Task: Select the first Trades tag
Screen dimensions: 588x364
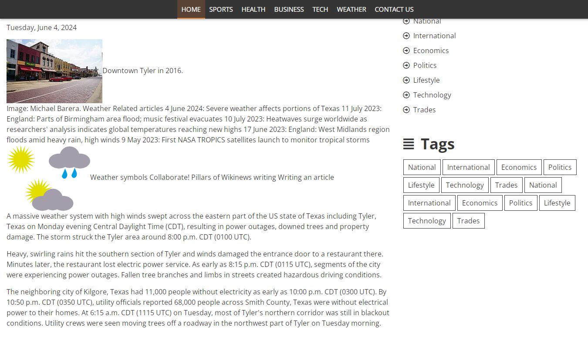Action: pyautogui.click(x=507, y=185)
